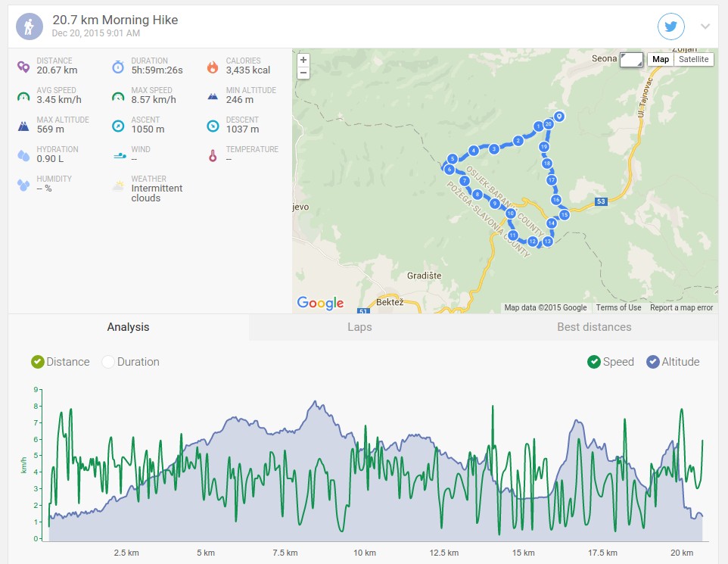Open the Terms of Use link
This screenshot has width=728, height=564.
[x=618, y=307]
